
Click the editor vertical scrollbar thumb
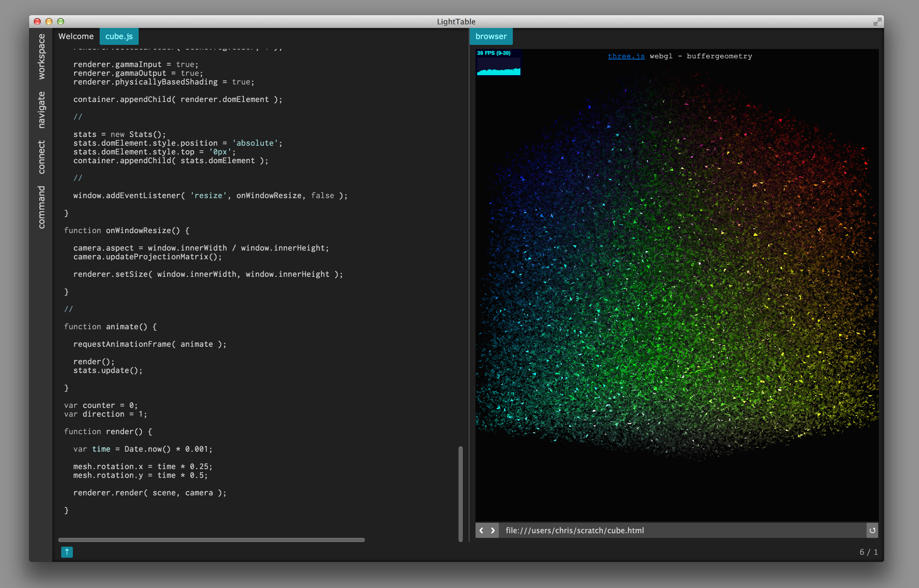[x=460, y=494]
